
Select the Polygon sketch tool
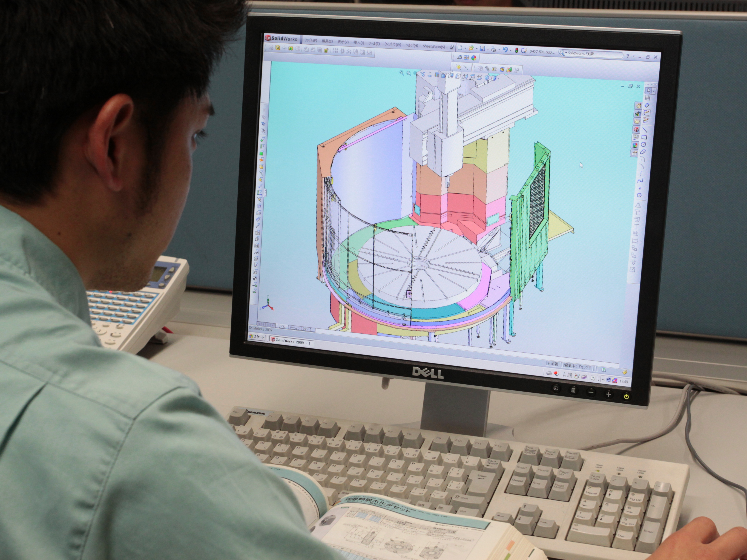tap(639, 195)
